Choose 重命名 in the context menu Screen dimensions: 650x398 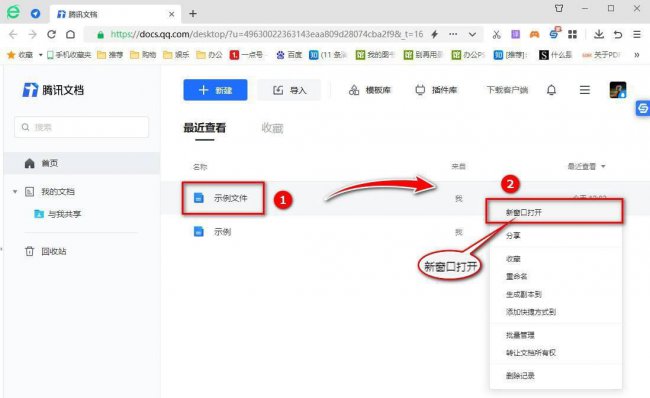pos(555,276)
